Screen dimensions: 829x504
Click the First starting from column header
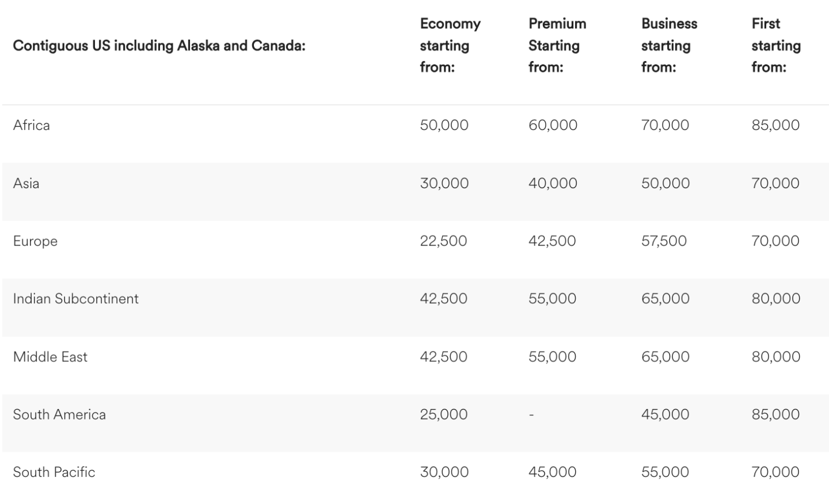click(775, 45)
